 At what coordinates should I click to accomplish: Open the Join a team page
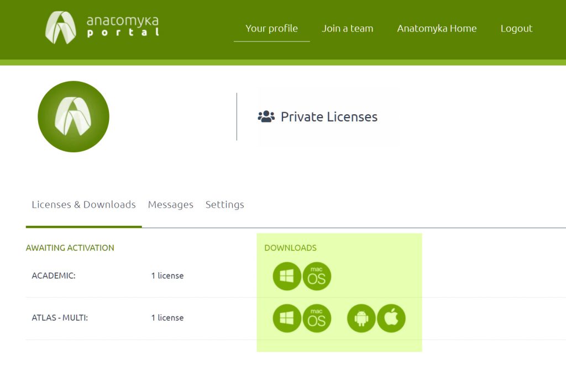point(347,29)
